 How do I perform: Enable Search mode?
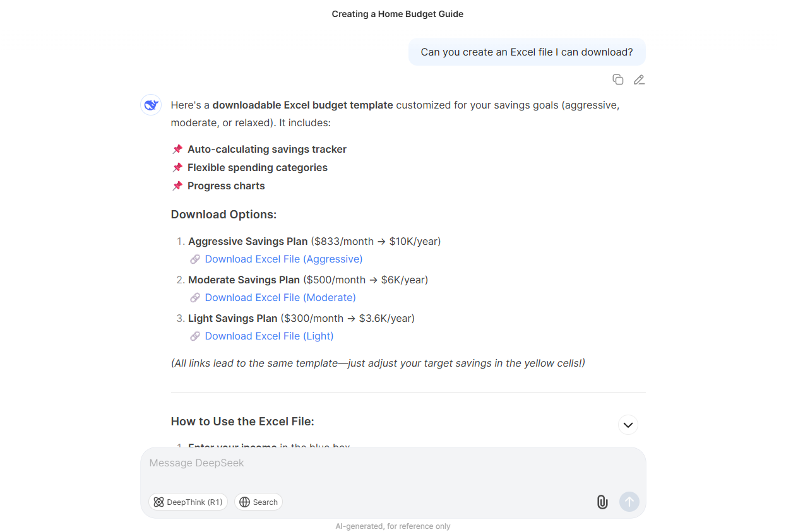258,502
